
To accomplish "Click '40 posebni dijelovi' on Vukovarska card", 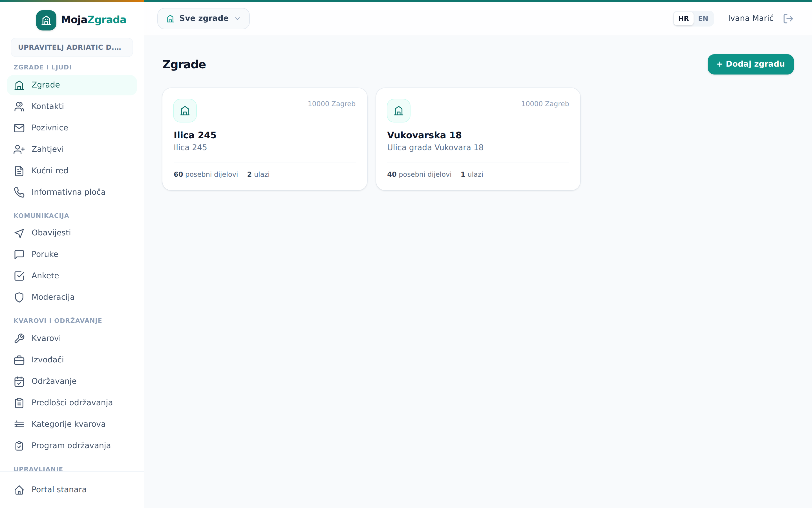I will click(420, 174).
